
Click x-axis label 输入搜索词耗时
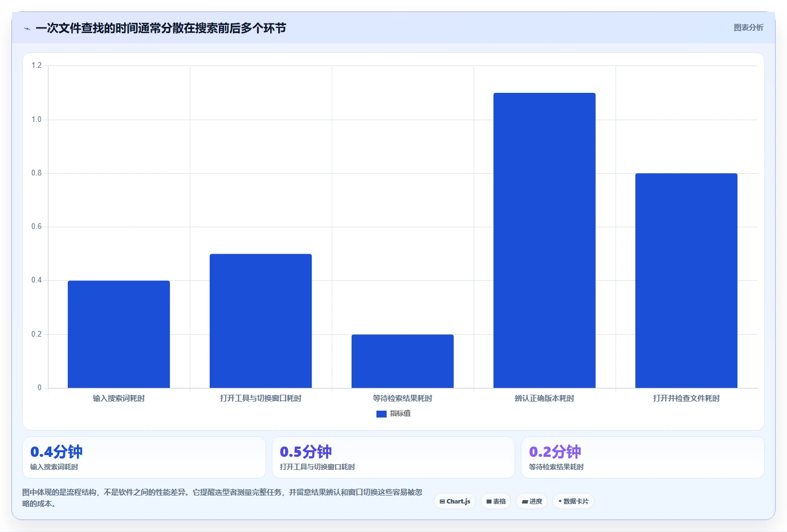tap(119, 398)
